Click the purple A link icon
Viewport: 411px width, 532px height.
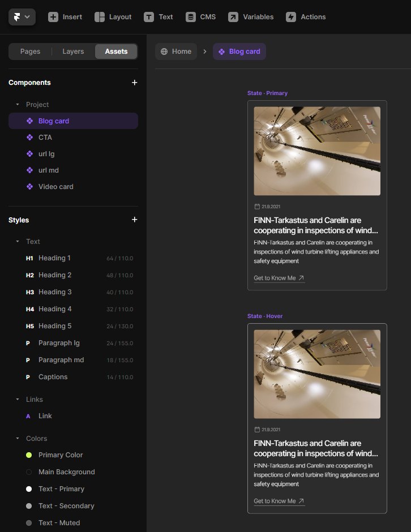pos(28,417)
